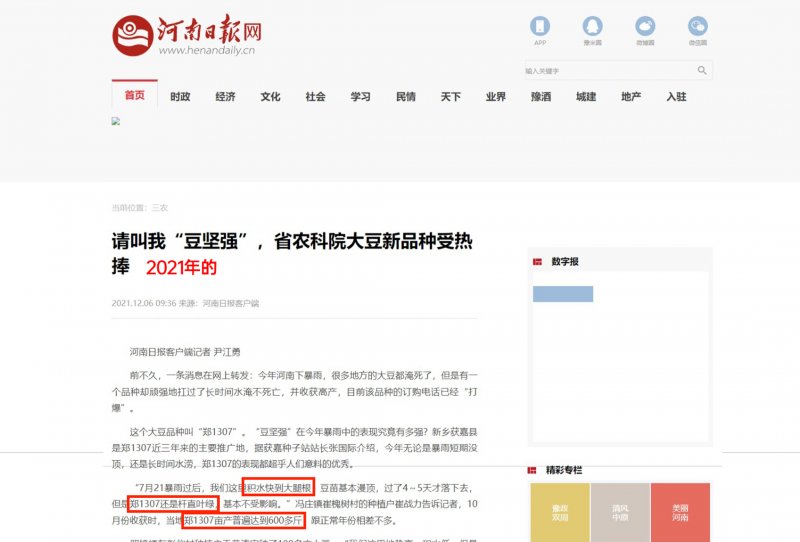Click the blue block under 数字报
800x542 pixels.
click(562, 293)
